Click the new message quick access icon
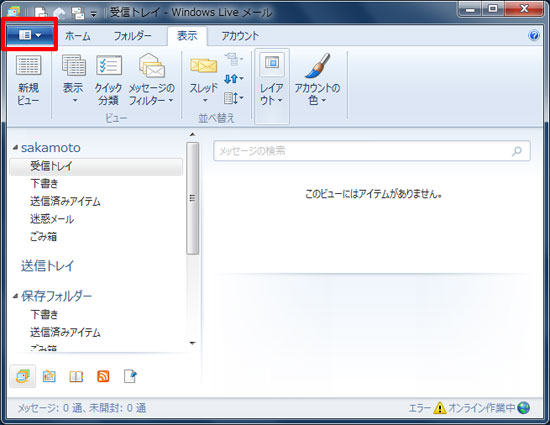 pos(41,13)
